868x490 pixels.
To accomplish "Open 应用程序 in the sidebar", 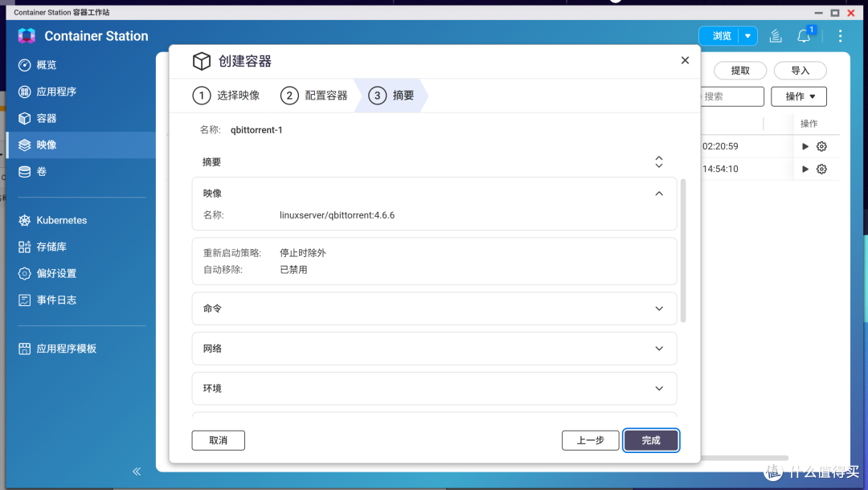I will [81, 92].
